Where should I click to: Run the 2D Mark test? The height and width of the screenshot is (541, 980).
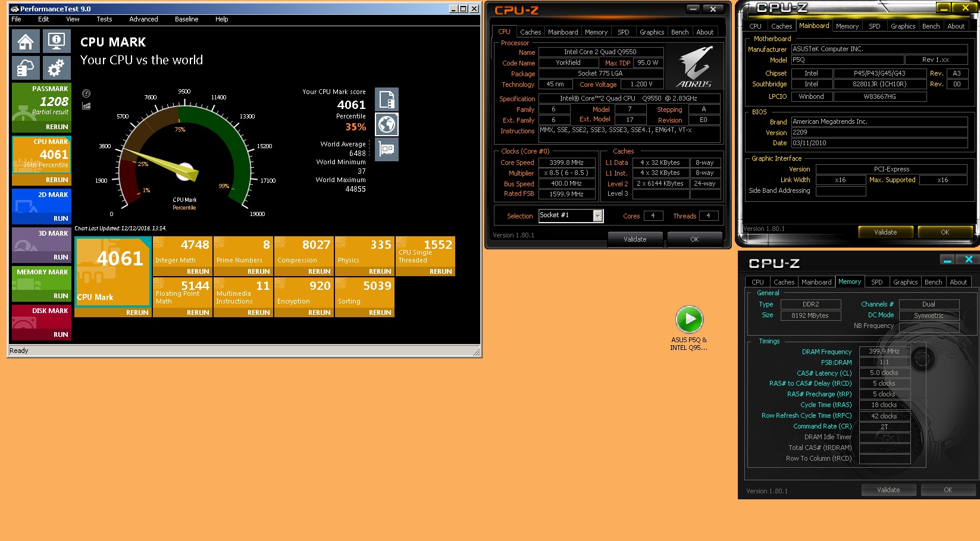coord(61,218)
